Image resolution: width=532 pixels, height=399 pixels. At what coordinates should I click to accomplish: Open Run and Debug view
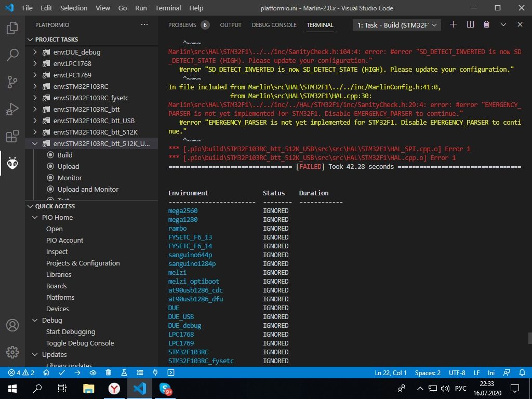pos(12,109)
